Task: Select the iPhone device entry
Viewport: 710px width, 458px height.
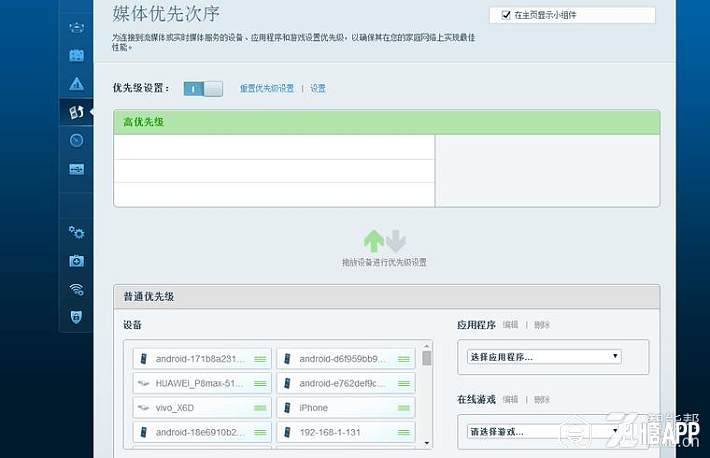Action: coord(346,408)
